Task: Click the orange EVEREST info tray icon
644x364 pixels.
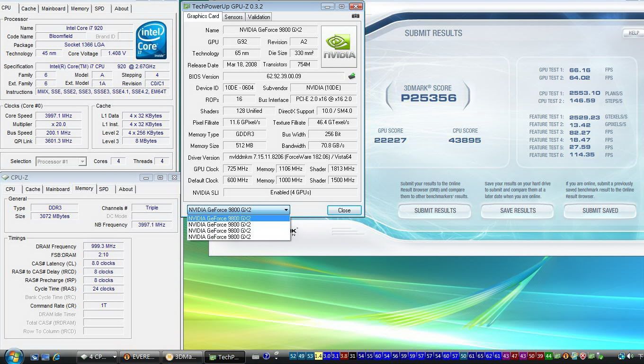Action: pos(565,356)
